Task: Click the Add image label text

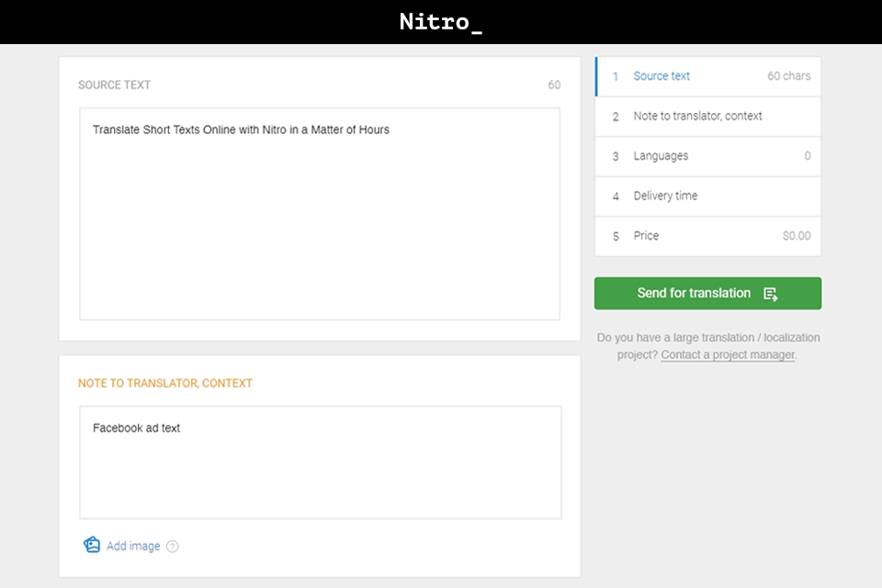Action: [132, 545]
